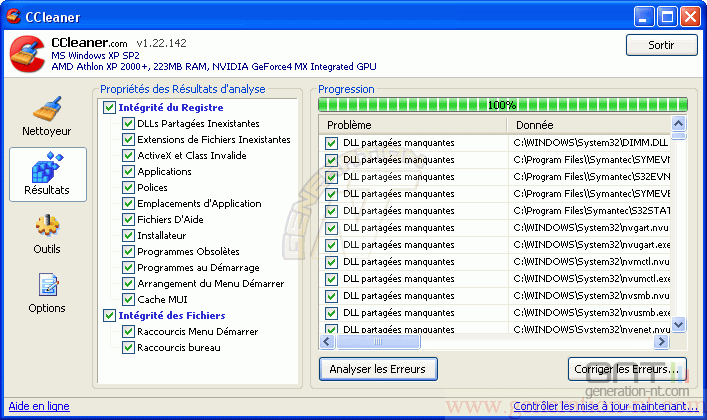Toggle Programmes au Démarrage checkbox
Viewport: 707px width, 420px height.
click(x=128, y=268)
